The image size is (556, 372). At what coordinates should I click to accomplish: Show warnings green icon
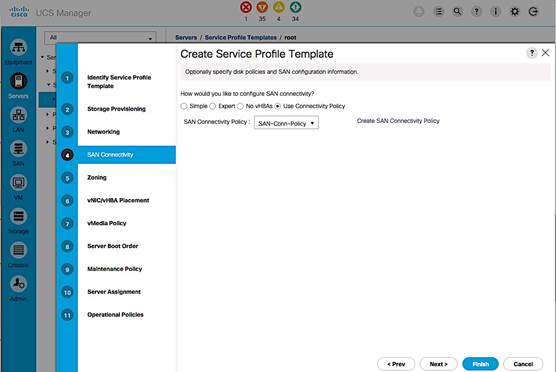295,7
